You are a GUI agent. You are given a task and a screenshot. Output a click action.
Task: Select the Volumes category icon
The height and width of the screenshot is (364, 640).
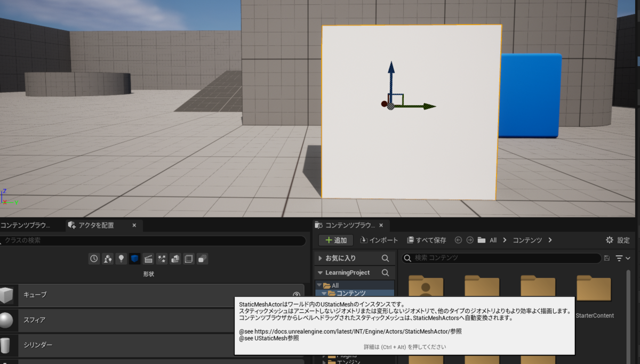tap(189, 259)
